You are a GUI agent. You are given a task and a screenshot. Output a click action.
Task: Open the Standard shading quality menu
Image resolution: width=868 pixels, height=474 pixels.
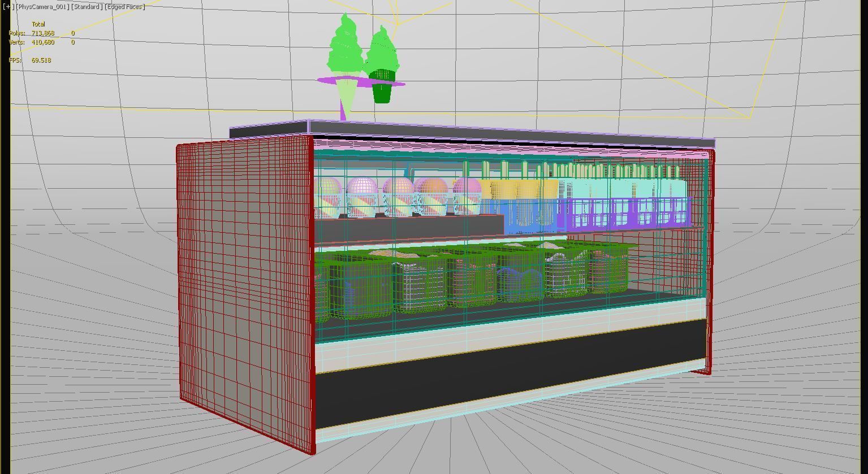coord(87,7)
